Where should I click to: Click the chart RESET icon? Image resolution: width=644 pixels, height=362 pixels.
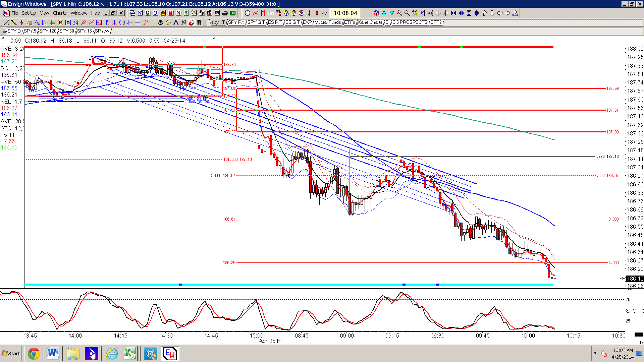(x=515, y=13)
